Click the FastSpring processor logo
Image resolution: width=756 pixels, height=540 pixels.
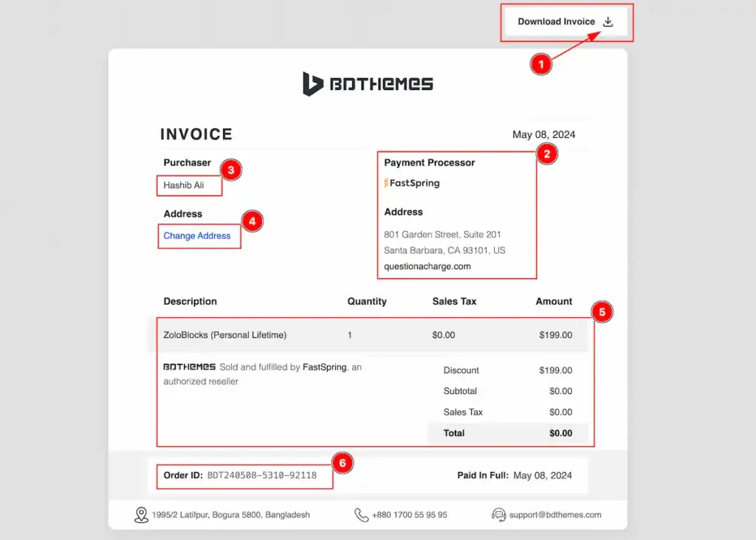(412, 183)
